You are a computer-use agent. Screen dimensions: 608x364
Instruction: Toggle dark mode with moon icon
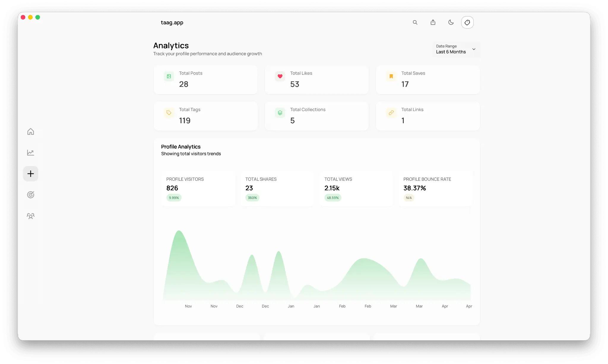coord(451,22)
